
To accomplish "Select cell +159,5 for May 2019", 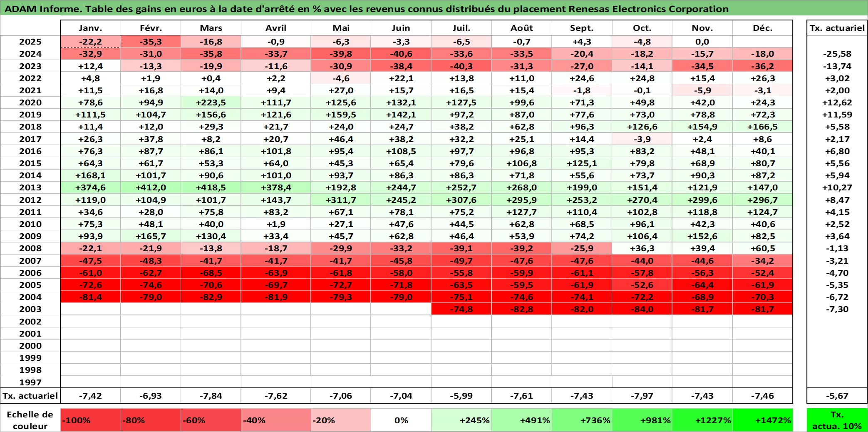I will 341,115.
